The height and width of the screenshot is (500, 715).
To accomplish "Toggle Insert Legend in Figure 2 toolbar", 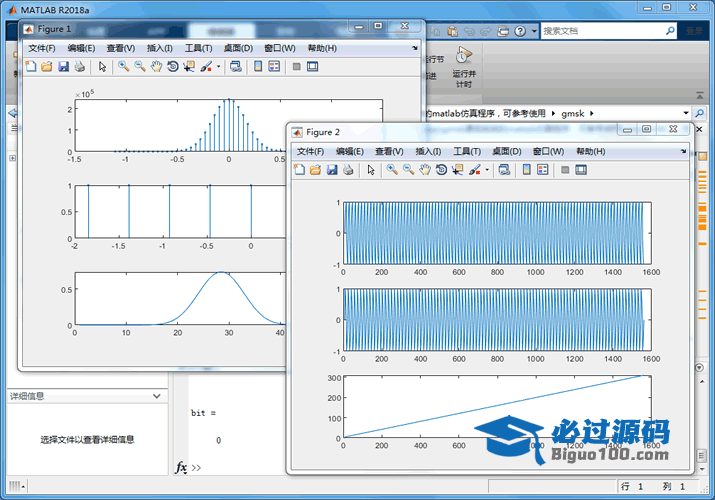I will click(543, 170).
